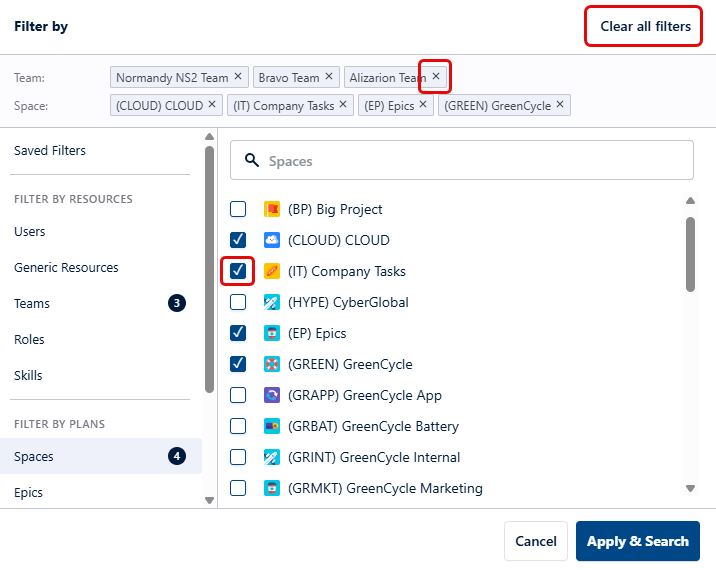716x570 pixels.
Task: Click the left category list scrollbar thumb
Action: pyautogui.click(x=210, y=269)
